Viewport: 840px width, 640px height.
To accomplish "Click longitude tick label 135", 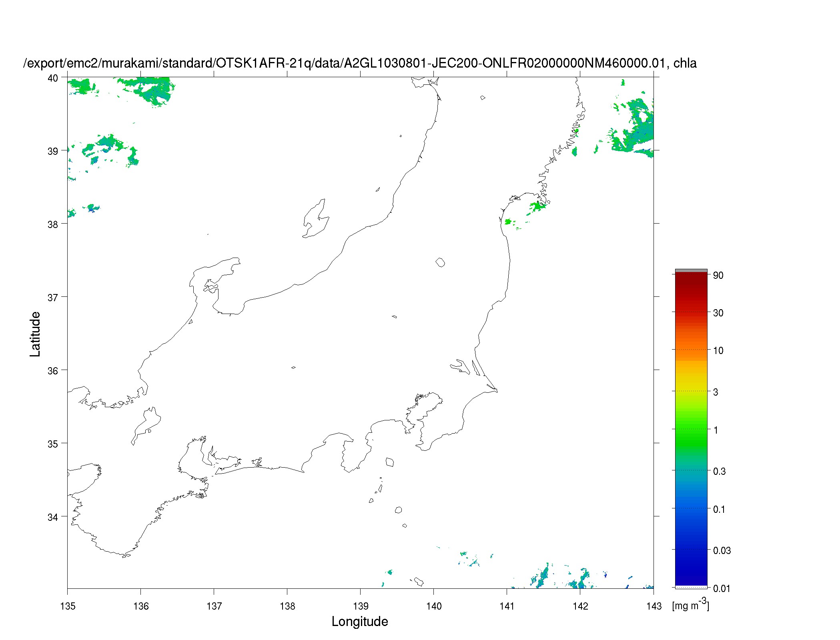I will click(x=68, y=606).
